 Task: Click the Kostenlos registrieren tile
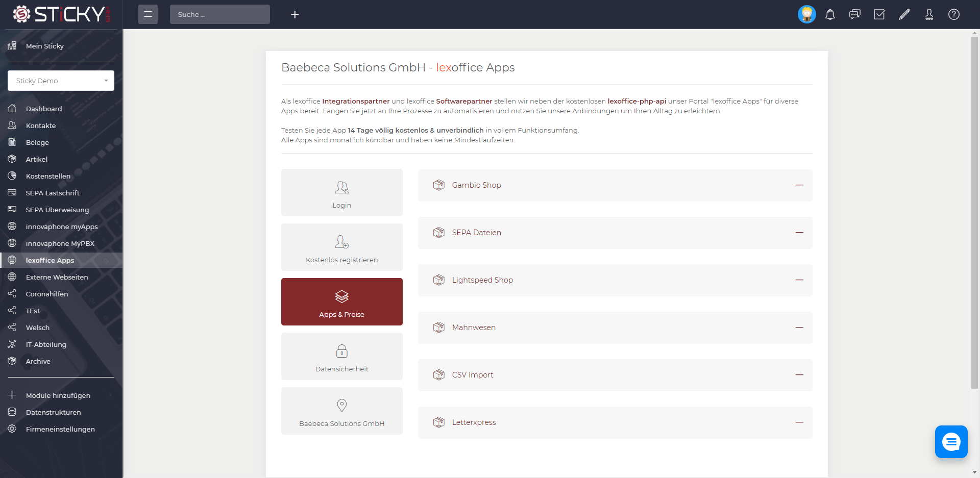pyautogui.click(x=342, y=247)
